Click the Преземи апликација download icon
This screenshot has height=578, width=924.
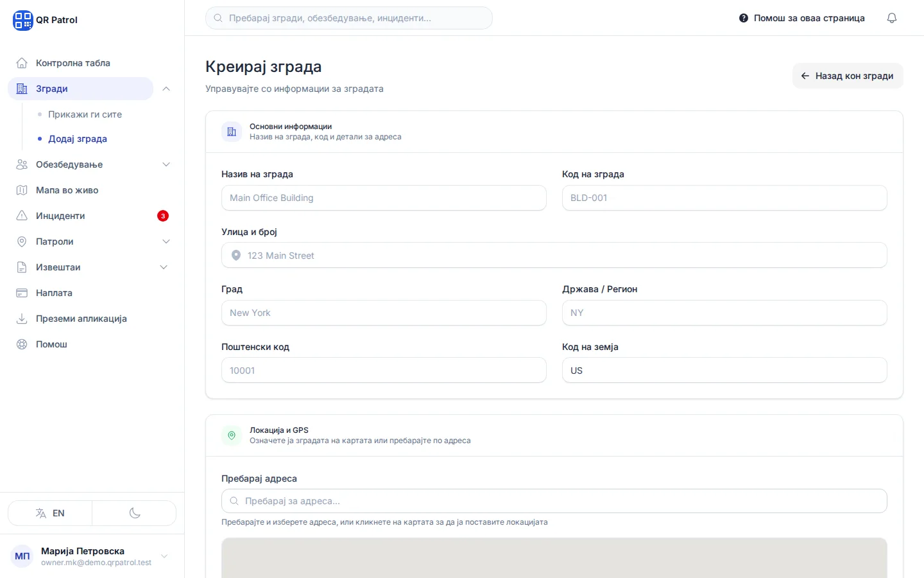click(22, 319)
